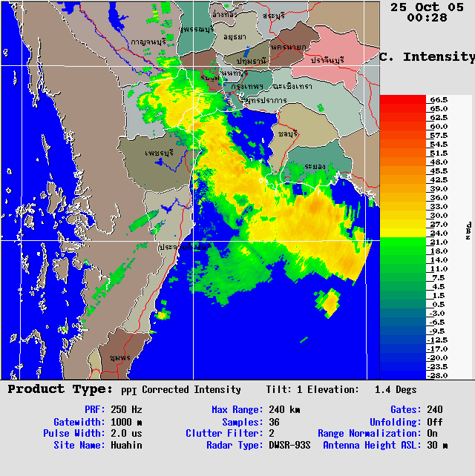
Task: Select the Max Range 240 km value
Action: (x=284, y=409)
